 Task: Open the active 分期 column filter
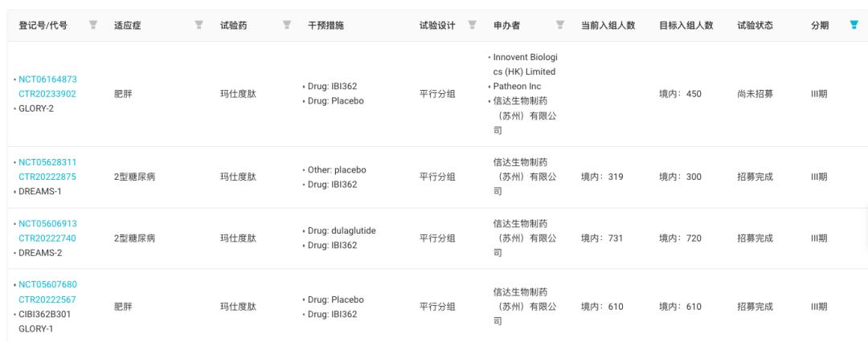point(854,24)
